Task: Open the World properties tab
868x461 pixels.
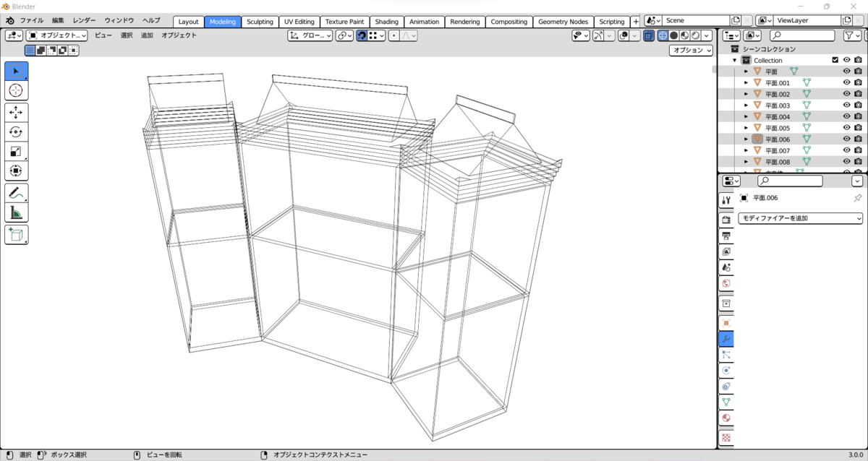Action: (x=726, y=283)
